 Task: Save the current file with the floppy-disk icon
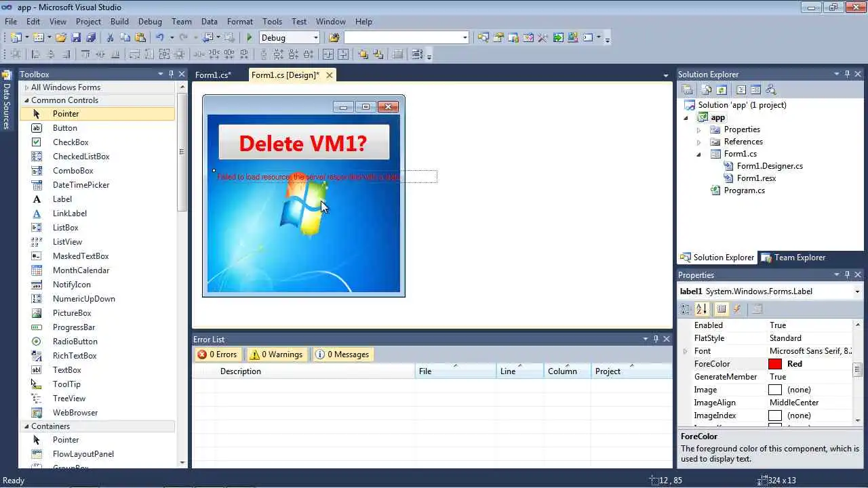coord(76,37)
